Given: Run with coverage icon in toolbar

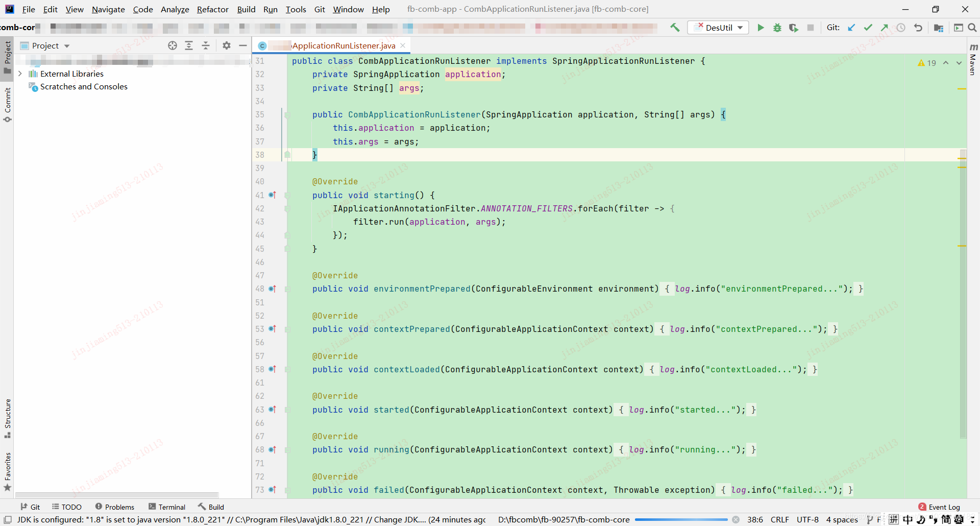Looking at the screenshot, I should [793, 28].
